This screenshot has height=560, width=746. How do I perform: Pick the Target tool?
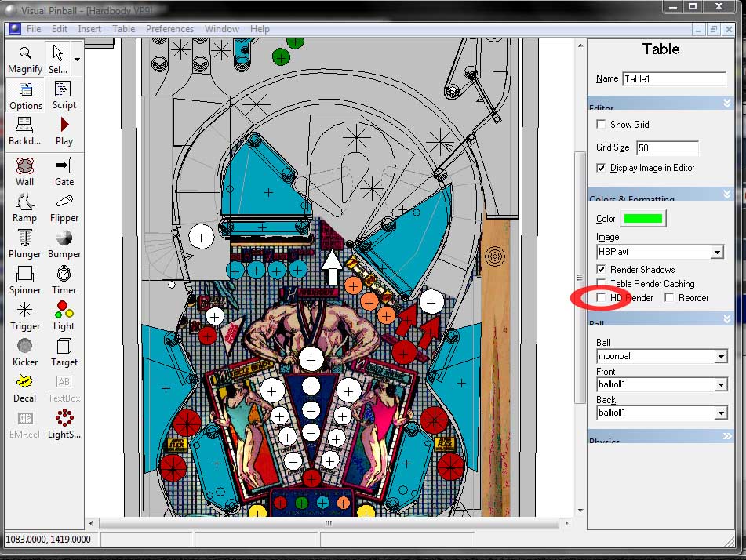click(x=64, y=353)
